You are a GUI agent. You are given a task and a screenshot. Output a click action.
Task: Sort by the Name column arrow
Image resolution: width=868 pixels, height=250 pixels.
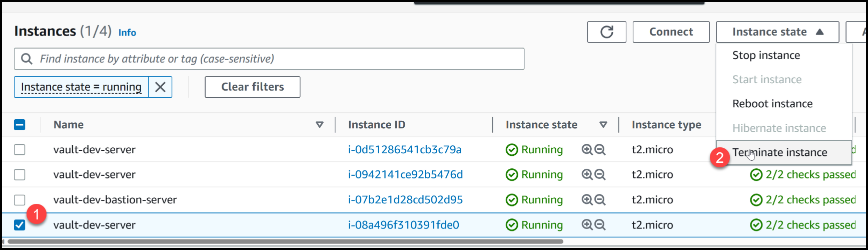(319, 125)
